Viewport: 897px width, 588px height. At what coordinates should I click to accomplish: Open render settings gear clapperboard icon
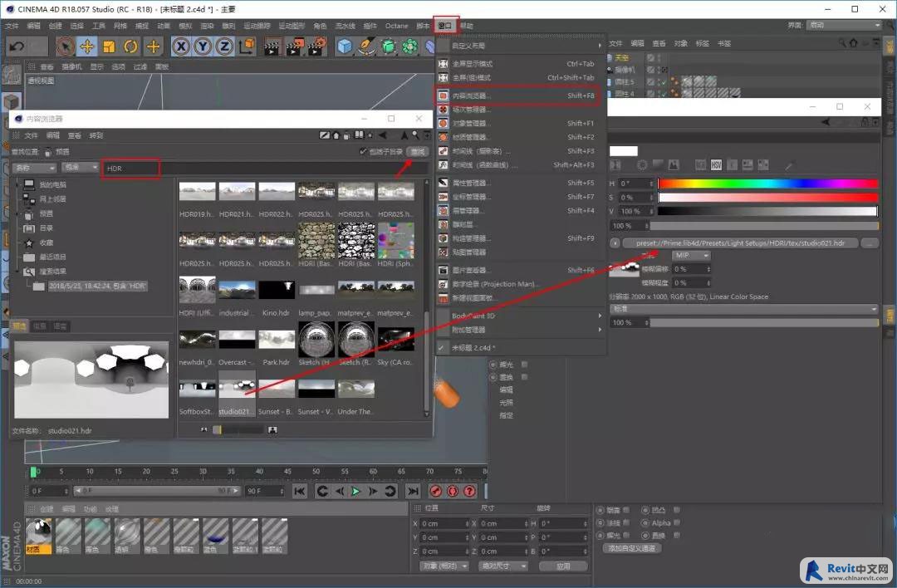(x=316, y=46)
